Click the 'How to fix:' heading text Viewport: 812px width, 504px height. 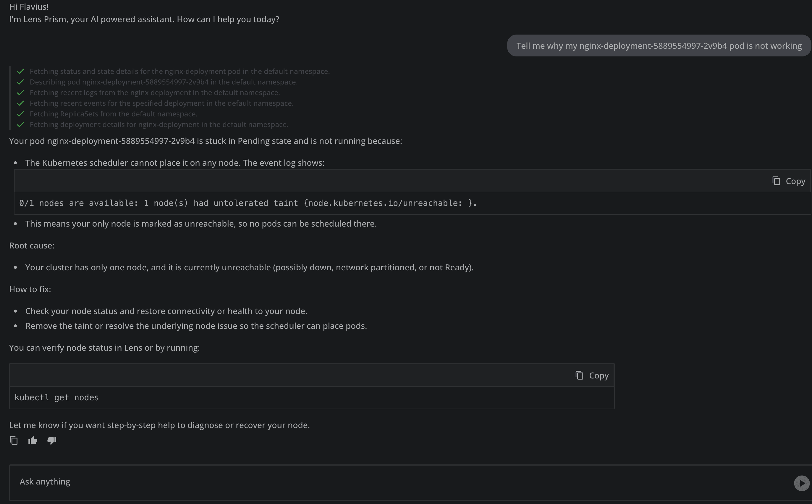[x=30, y=289]
